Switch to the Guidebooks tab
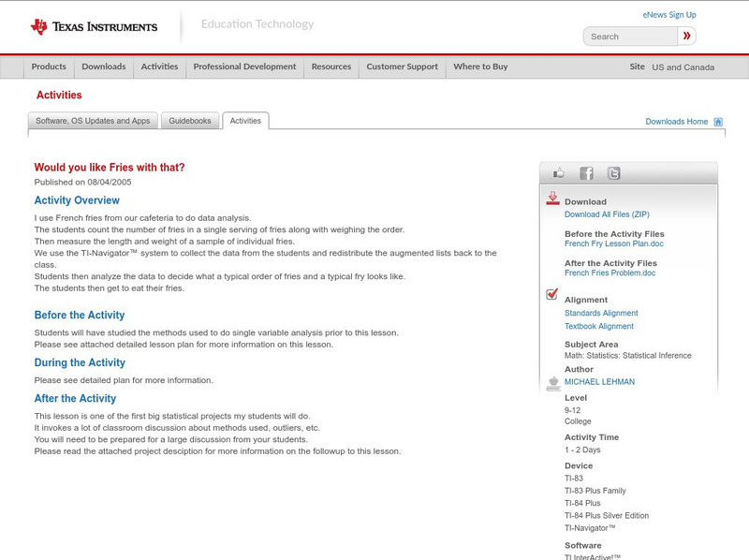 [x=191, y=121]
